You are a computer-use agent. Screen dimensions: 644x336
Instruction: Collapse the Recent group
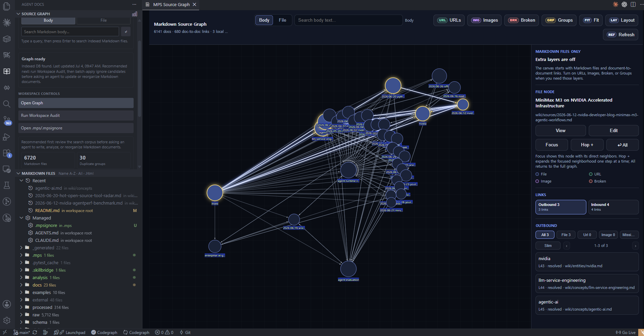coord(21,181)
